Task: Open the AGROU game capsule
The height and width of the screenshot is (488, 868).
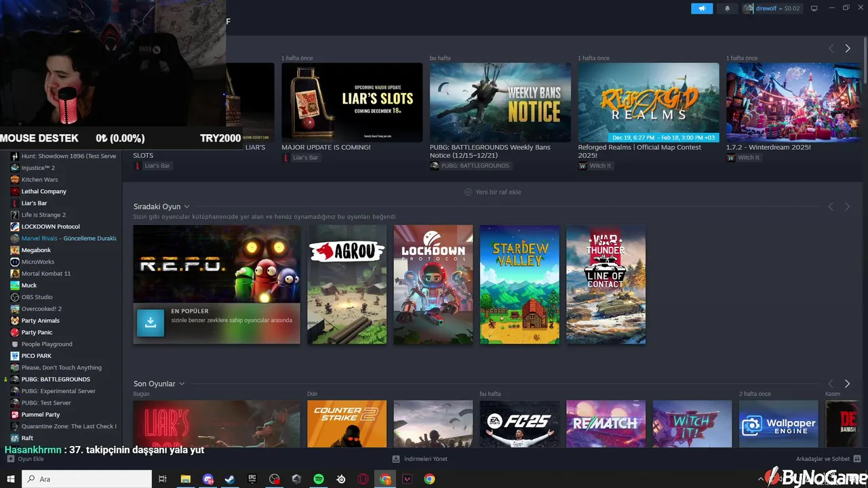Action: (x=347, y=285)
